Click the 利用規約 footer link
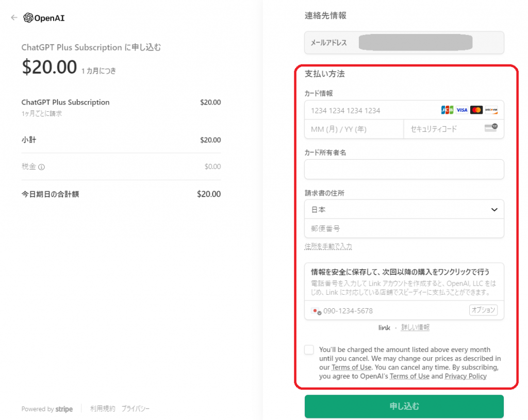Image resolution: width=528 pixels, height=420 pixels. [x=103, y=409]
